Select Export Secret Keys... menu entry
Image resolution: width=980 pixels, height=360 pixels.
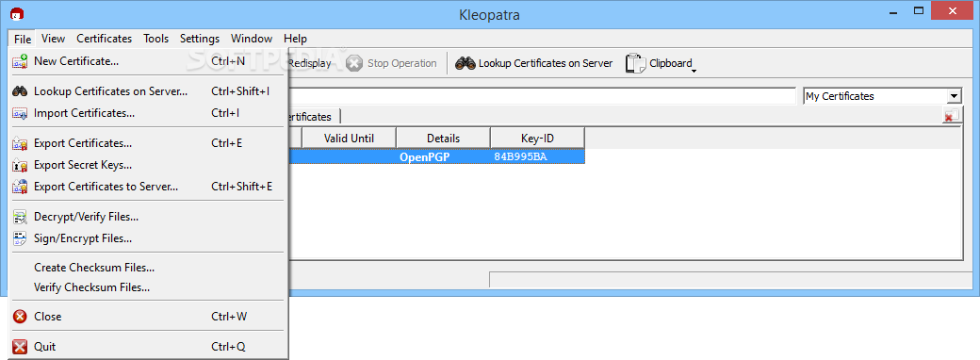point(148,165)
